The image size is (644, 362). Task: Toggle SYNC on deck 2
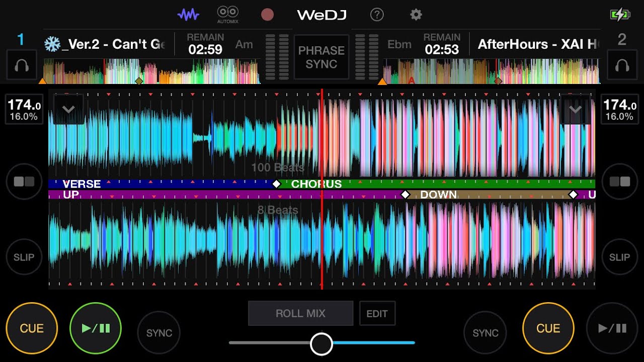tap(486, 333)
